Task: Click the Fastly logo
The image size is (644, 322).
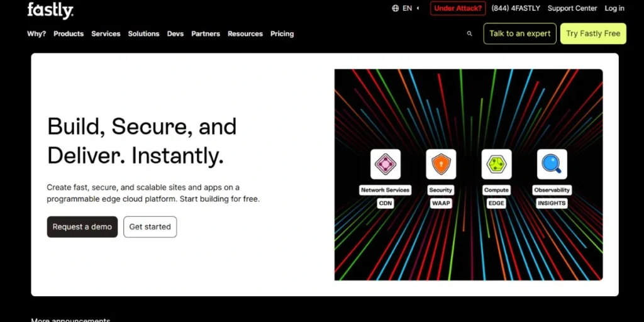Action: tap(50, 10)
